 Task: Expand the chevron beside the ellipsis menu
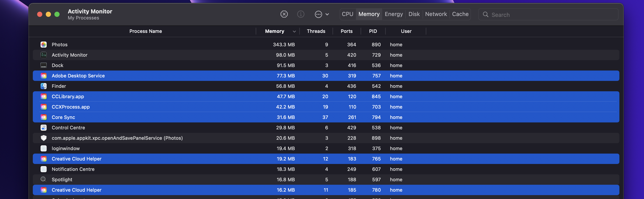click(x=327, y=14)
